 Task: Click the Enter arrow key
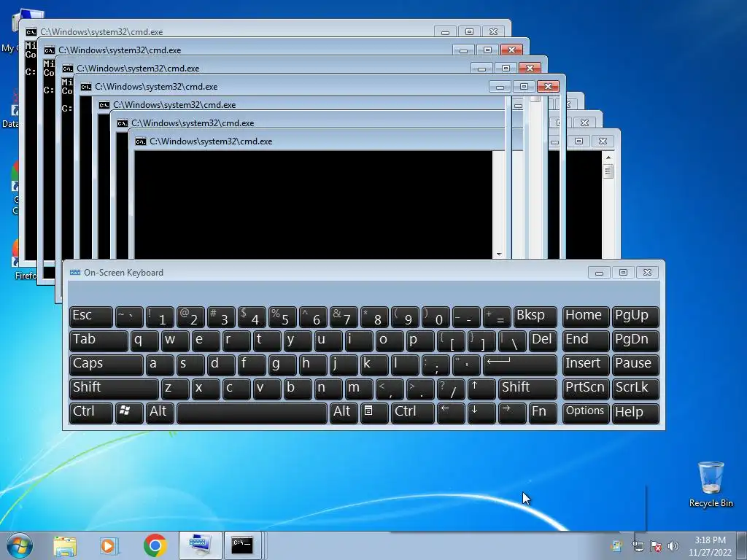[519, 365]
